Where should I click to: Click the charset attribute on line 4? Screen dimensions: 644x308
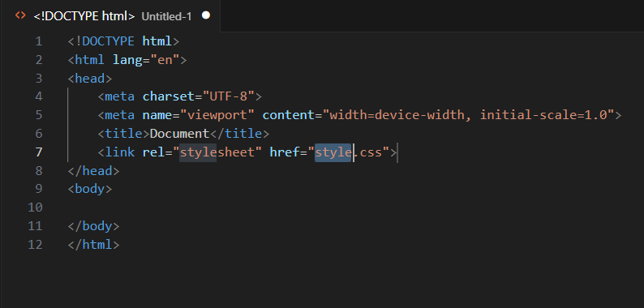[169, 97]
